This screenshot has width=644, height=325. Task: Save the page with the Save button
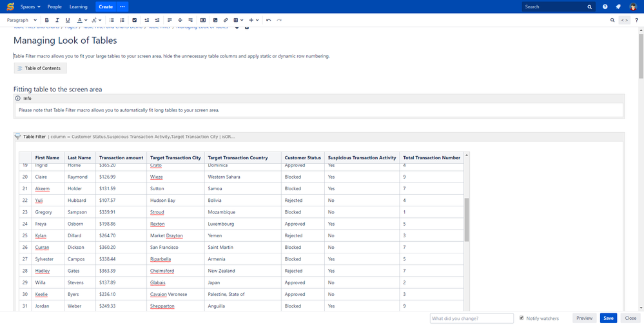pyautogui.click(x=609, y=318)
